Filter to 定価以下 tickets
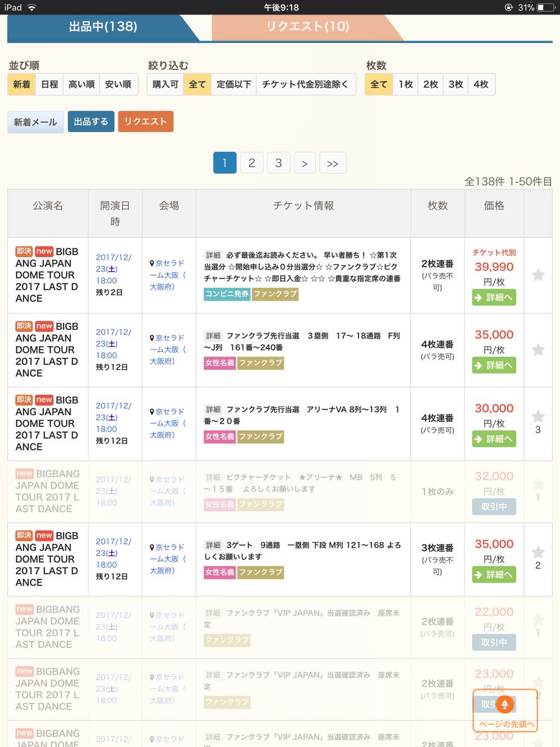 pyautogui.click(x=234, y=84)
